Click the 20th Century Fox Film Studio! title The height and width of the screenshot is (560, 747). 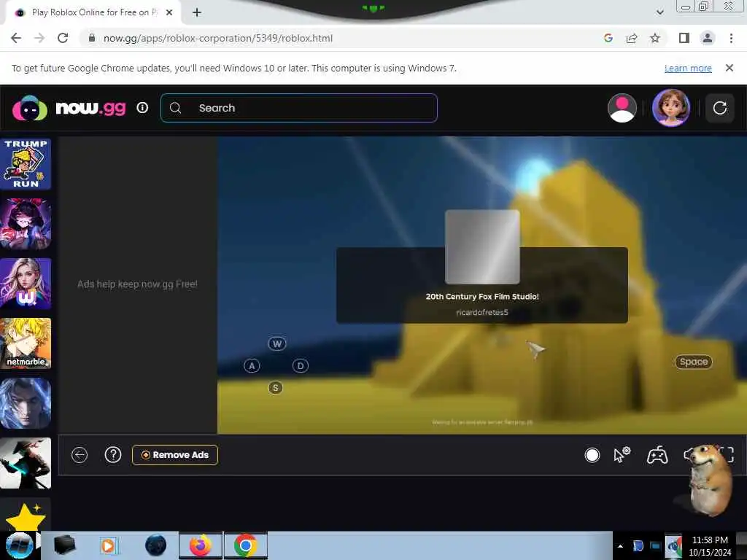click(482, 296)
